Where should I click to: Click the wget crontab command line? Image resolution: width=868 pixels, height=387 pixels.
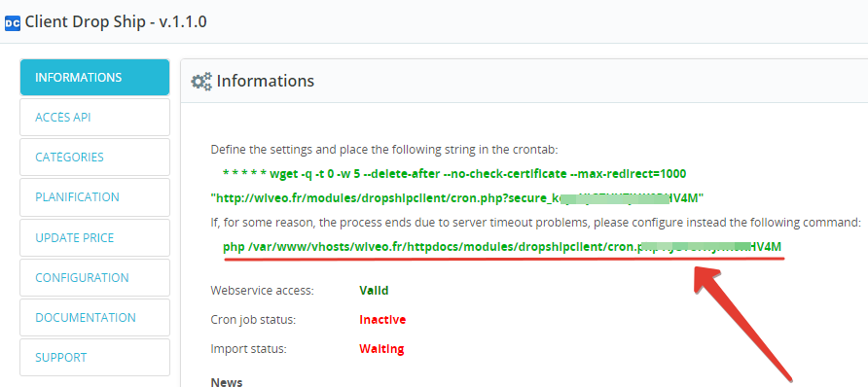point(454,174)
